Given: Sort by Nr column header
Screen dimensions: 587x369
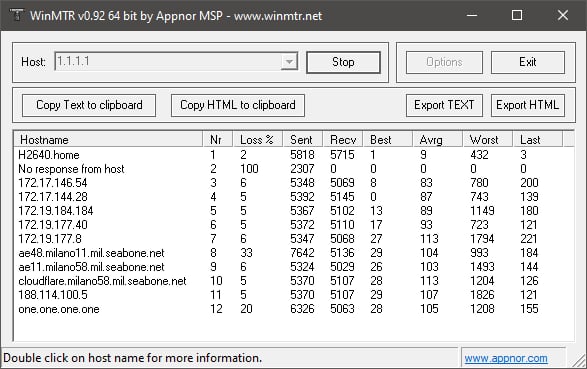Looking at the screenshot, I should coord(218,140).
